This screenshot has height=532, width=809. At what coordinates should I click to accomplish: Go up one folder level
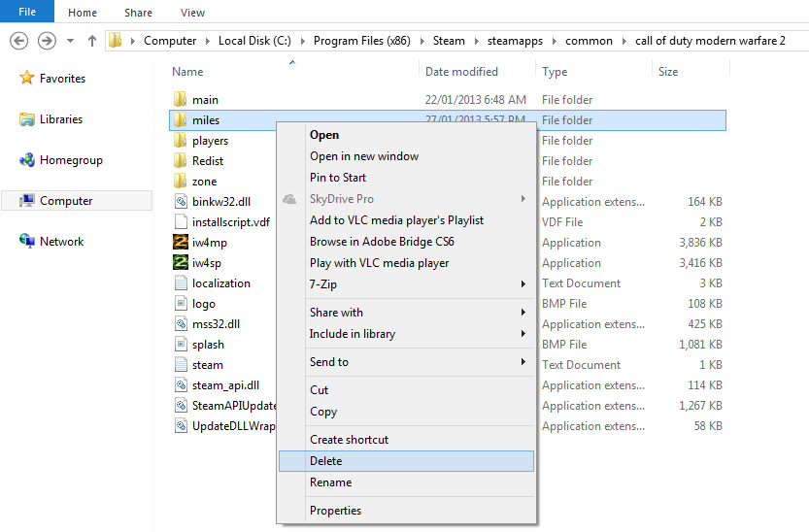click(x=92, y=41)
